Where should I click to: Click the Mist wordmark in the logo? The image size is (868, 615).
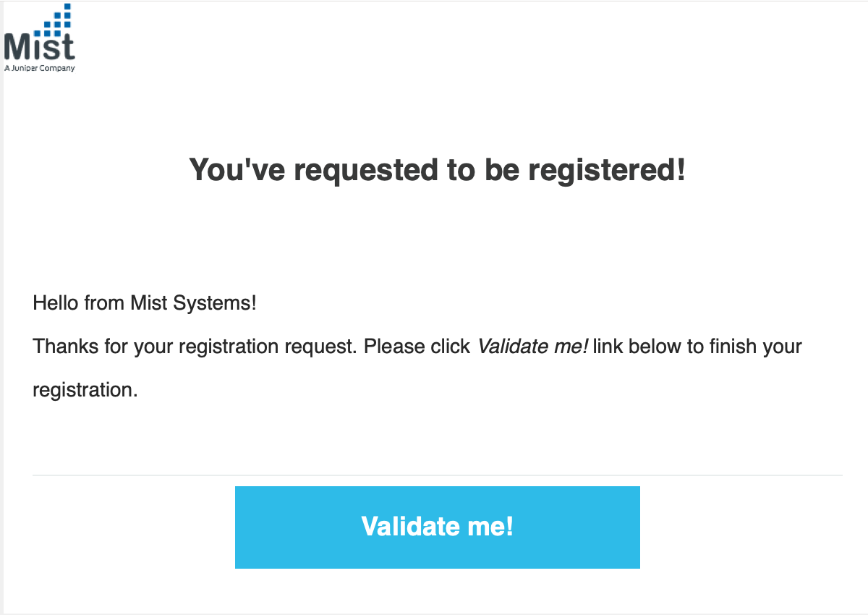(x=39, y=48)
